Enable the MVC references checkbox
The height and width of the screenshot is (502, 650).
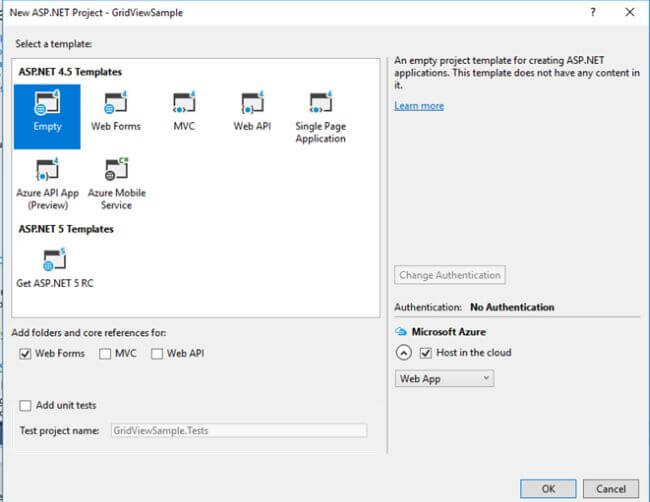[105, 354]
